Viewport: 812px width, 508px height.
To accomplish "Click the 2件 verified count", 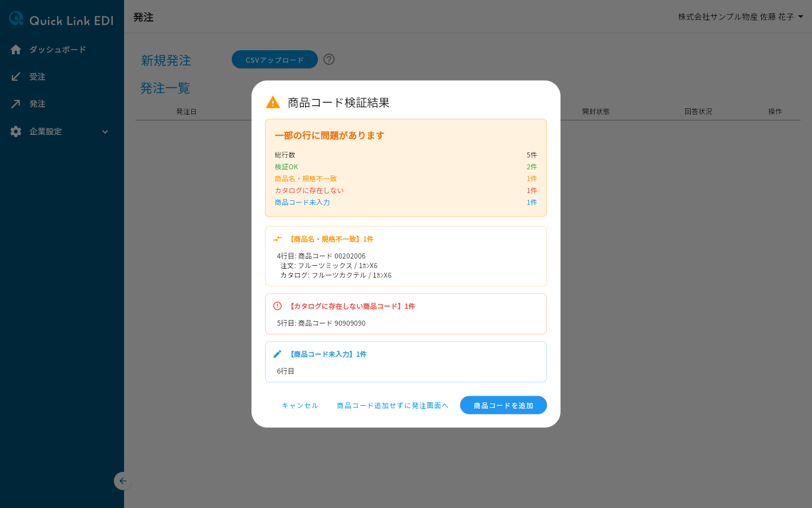I will (x=532, y=167).
